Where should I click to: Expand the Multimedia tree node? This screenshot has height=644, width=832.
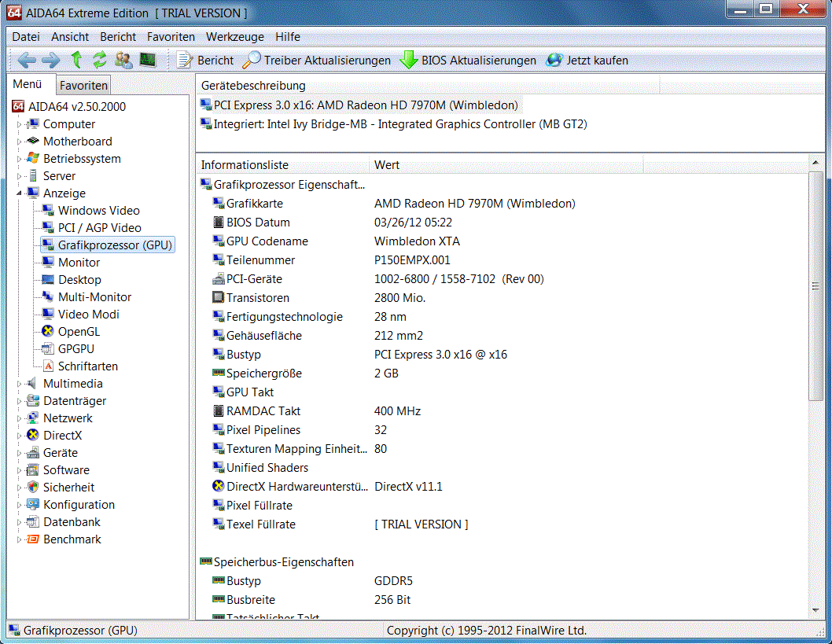pos(19,384)
